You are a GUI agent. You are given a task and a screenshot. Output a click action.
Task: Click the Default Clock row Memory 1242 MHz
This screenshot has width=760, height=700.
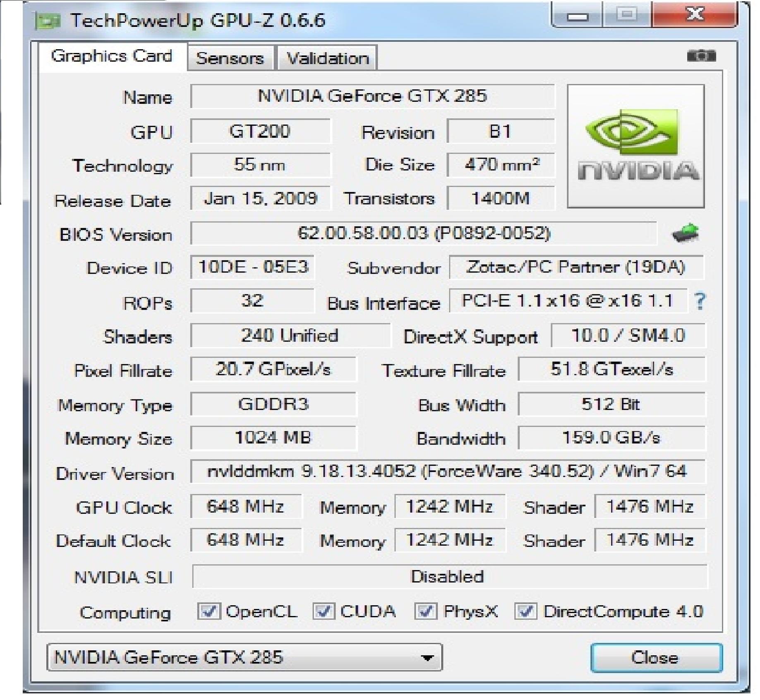point(450,540)
